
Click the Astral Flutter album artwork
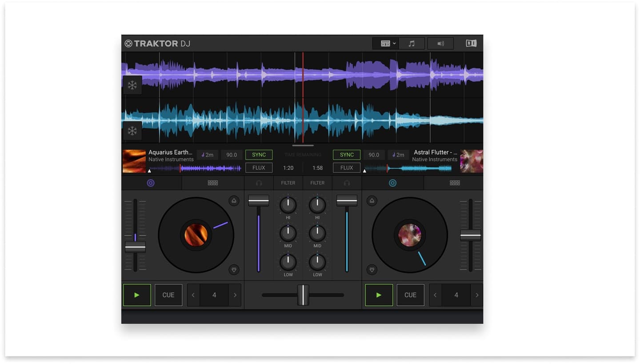click(x=471, y=160)
